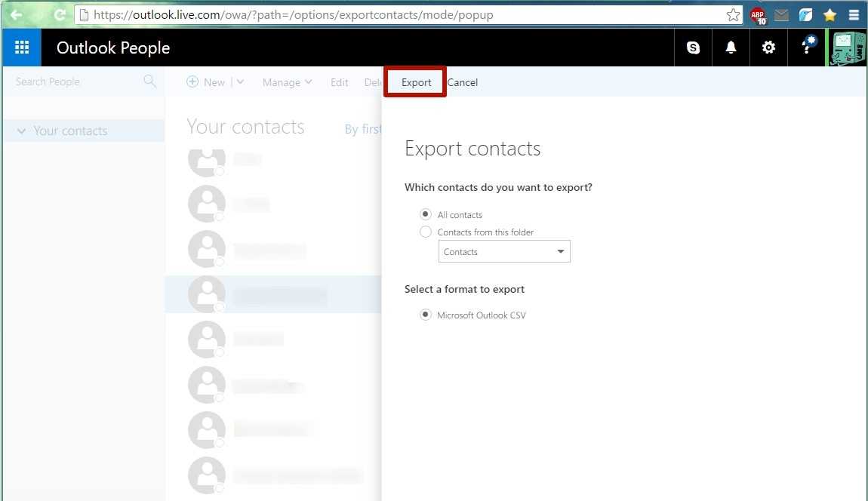Open the Contacts folder dropdown
868x501 pixels.
pos(504,252)
